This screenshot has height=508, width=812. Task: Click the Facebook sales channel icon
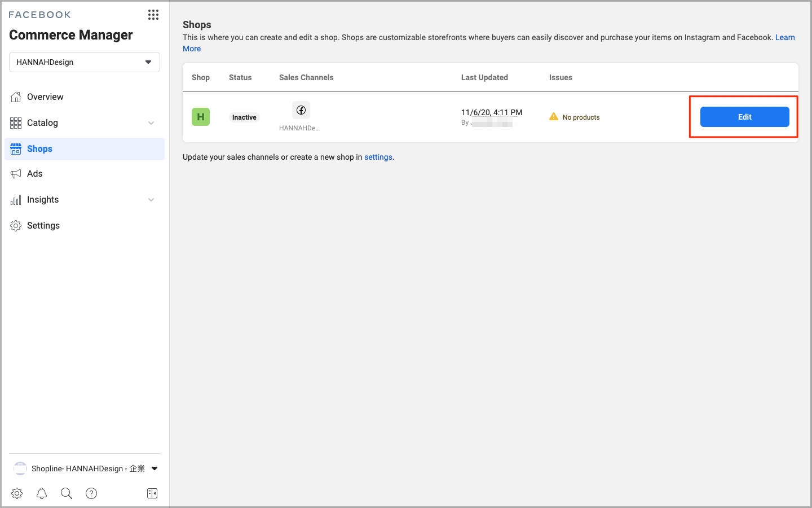click(301, 110)
